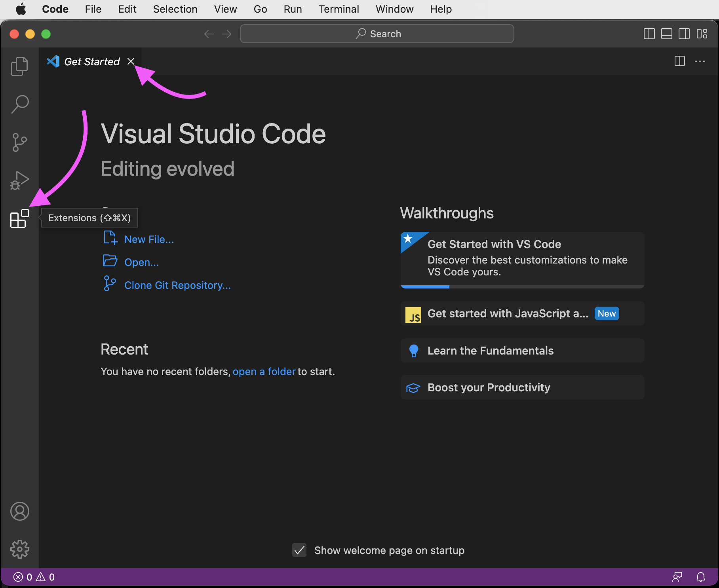Toggle the bottom panel visibility
Screen dimensions: 719x588
pos(667,34)
